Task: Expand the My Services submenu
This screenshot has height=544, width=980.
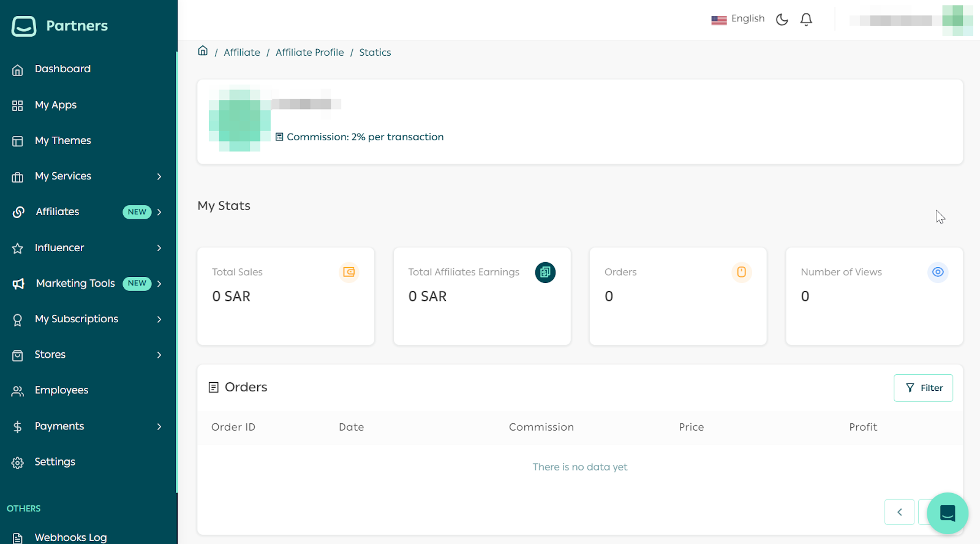Action: 159,176
